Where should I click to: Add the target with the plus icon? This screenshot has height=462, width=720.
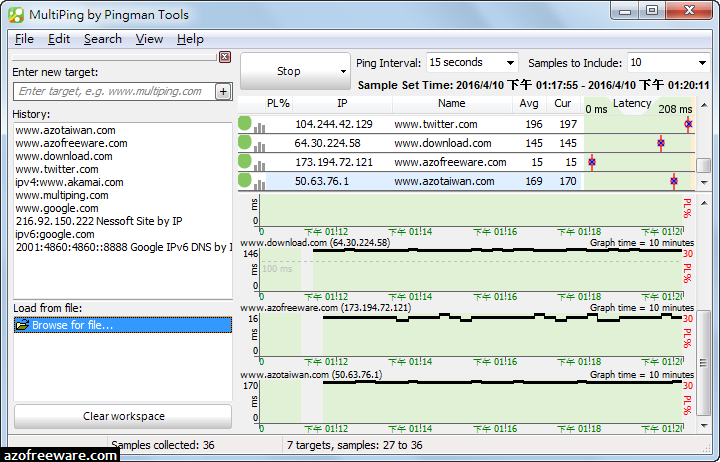(223, 91)
